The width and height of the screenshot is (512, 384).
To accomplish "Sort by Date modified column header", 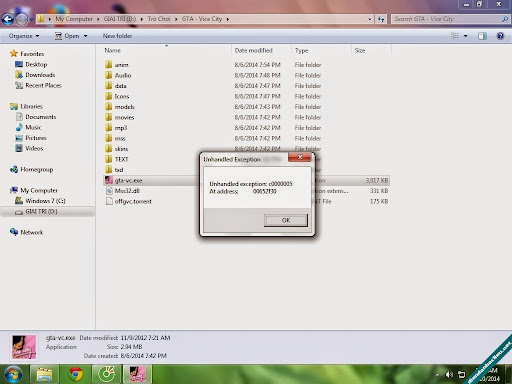I will click(253, 50).
